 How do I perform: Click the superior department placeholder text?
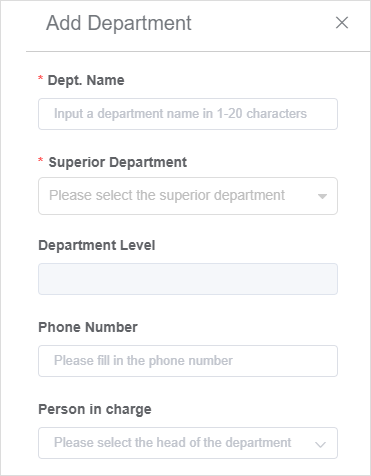click(x=167, y=195)
